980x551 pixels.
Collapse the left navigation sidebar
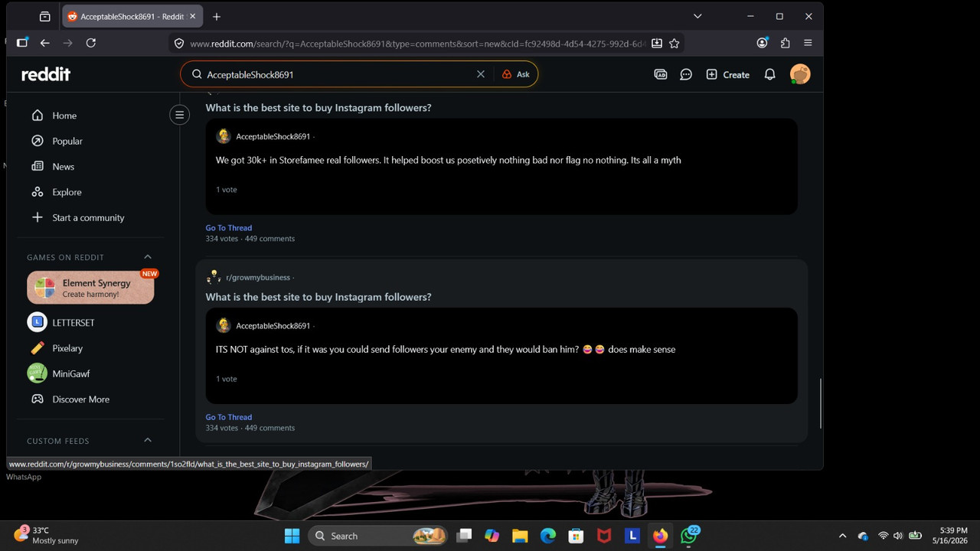[180, 116]
